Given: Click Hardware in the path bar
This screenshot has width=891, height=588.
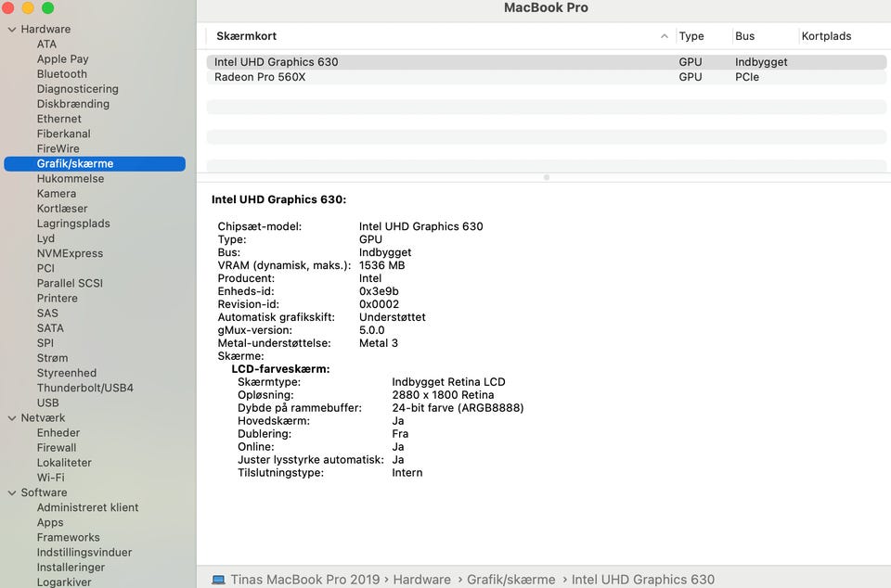Looking at the screenshot, I should (422, 580).
